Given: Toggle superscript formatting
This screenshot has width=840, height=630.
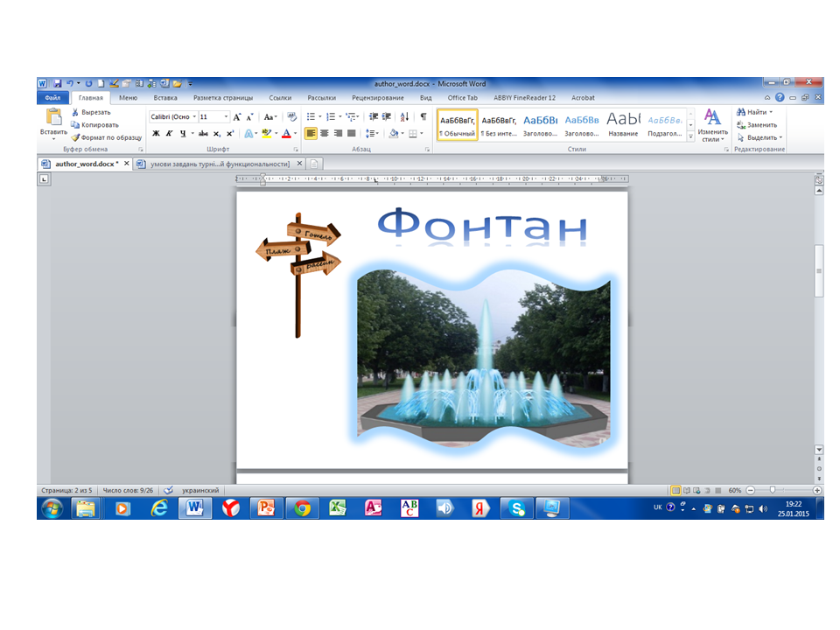Looking at the screenshot, I should pyautogui.click(x=230, y=133).
